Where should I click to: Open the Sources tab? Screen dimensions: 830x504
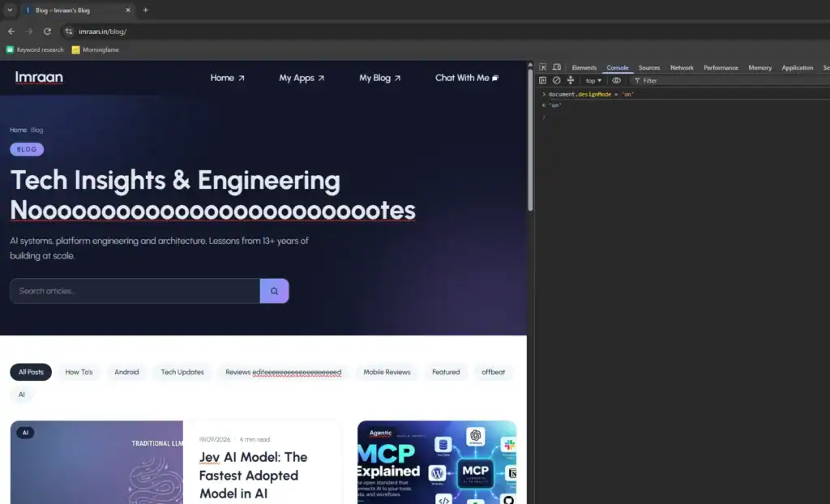click(x=649, y=68)
